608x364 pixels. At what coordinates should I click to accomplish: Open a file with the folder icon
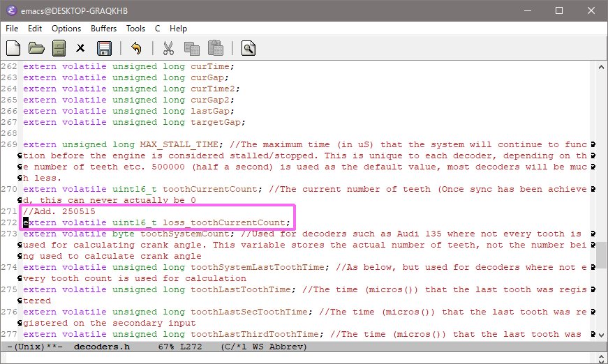(36, 48)
